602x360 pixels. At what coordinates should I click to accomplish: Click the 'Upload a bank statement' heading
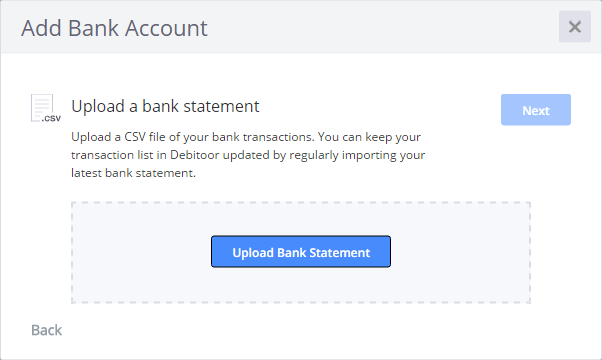(x=165, y=106)
